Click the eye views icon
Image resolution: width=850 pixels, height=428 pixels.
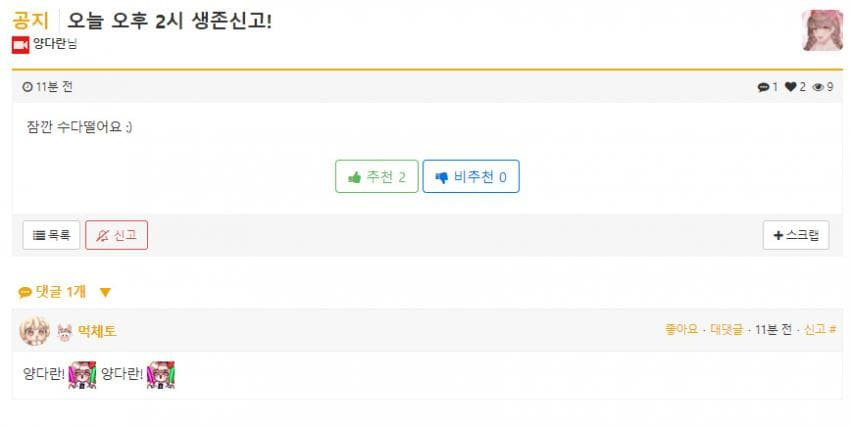[818, 87]
